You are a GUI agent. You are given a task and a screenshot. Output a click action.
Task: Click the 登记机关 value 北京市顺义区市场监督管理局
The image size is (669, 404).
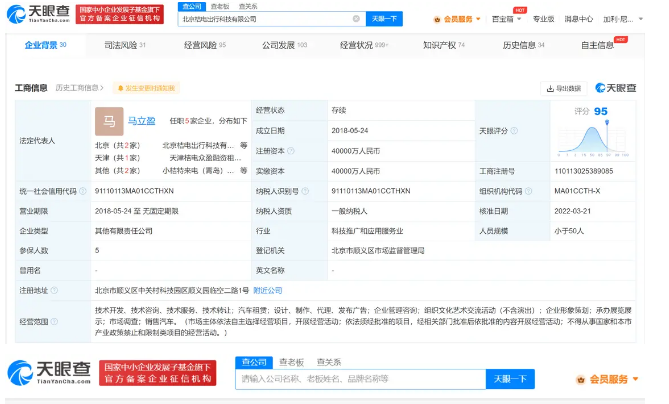[x=378, y=250]
